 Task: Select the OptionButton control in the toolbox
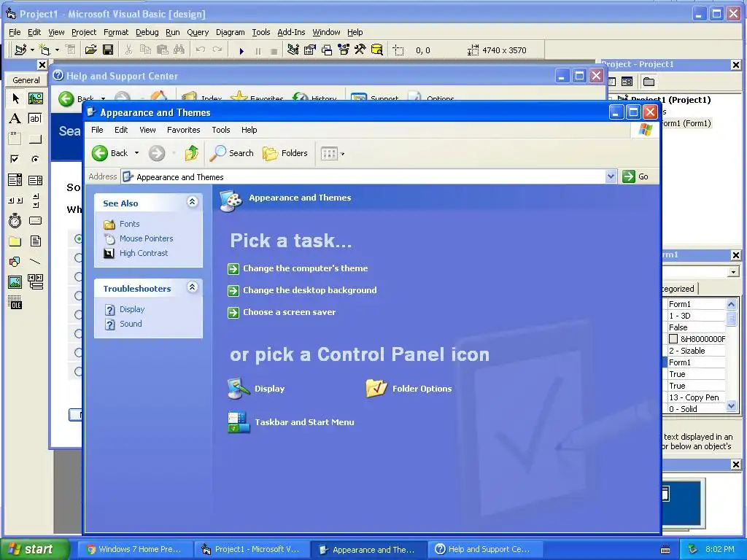pos(35,159)
